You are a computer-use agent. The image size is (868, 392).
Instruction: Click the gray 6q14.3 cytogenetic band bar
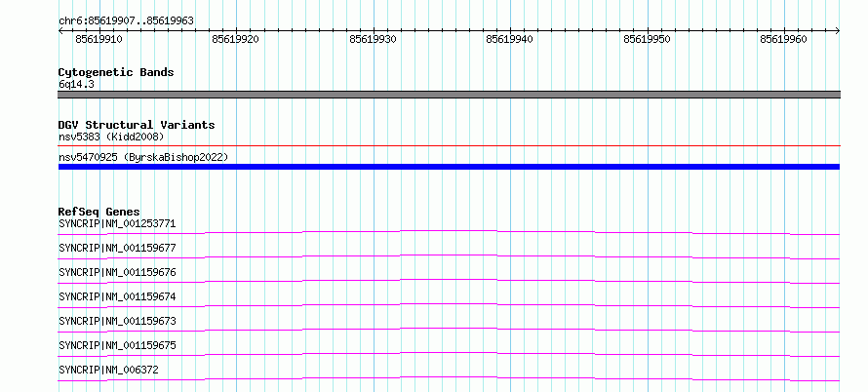(x=449, y=95)
